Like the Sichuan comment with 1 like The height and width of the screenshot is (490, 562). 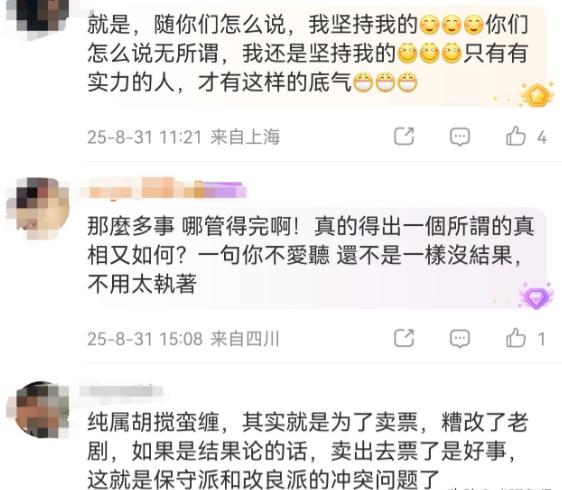[x=516, y=338]
